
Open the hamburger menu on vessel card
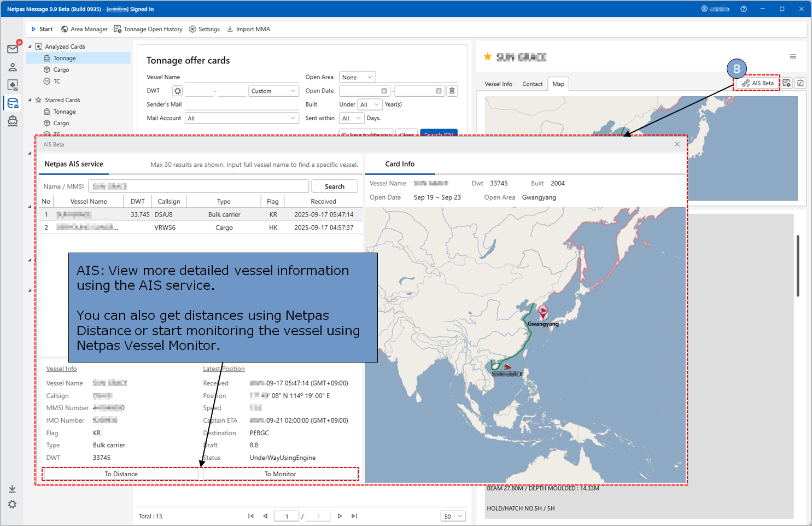(x=793, y=57)
